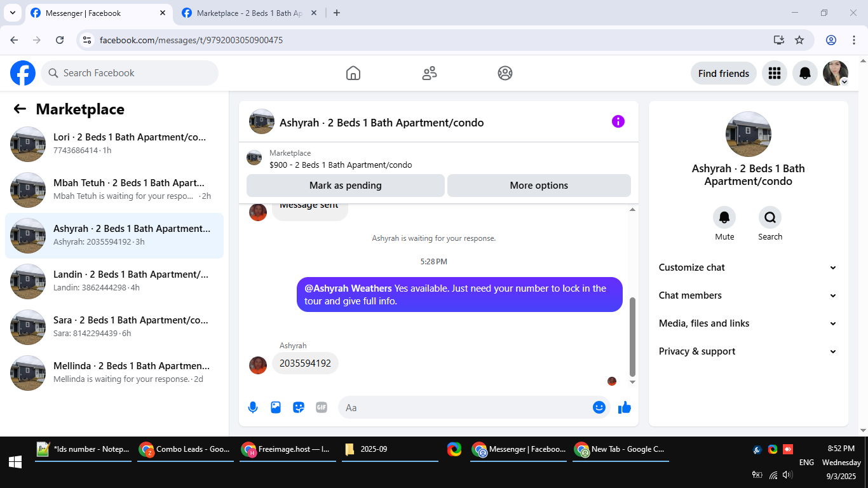Click the back arrow beside Marketplace
Image resolution: width=868 pixels, height=488 pixels.
[20, 109]
